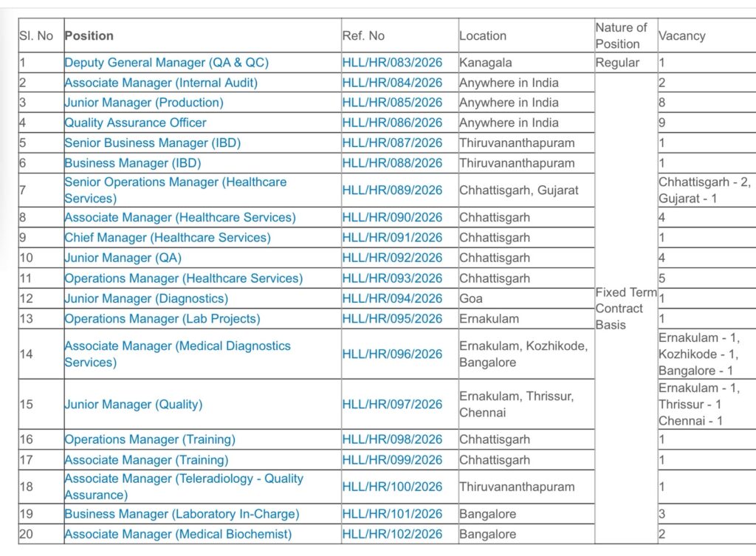Select Bangalore location in row 19
This screenshot has width=756, height=556.
526,514
